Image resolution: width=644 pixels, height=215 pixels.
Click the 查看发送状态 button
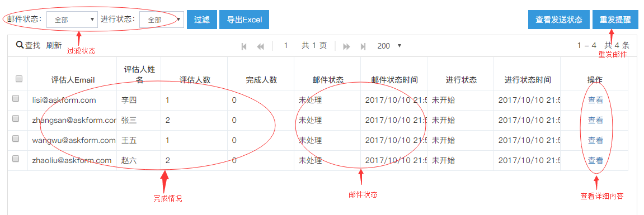558,20
